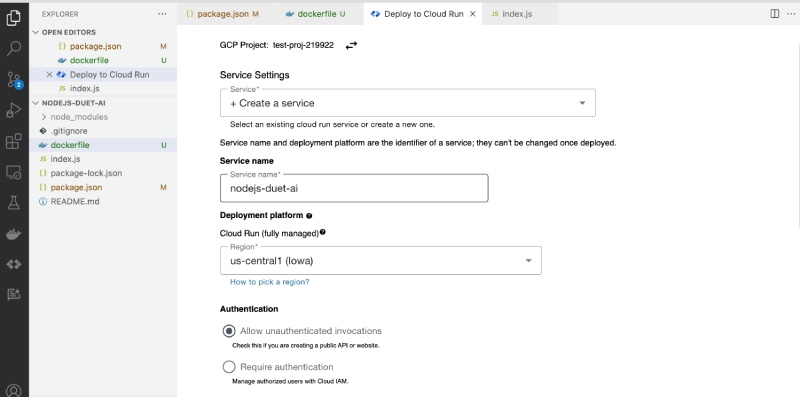This screenshot has width=800, height=397.
Task: Click the Service name input field
Action: point(354,188)
